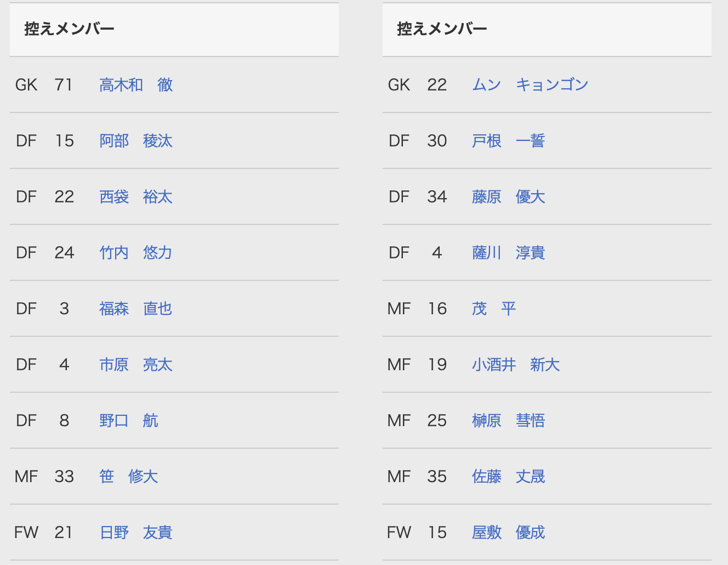Click forward 屋敷 優成
This screenshot has height=565, width=728.
509,533
